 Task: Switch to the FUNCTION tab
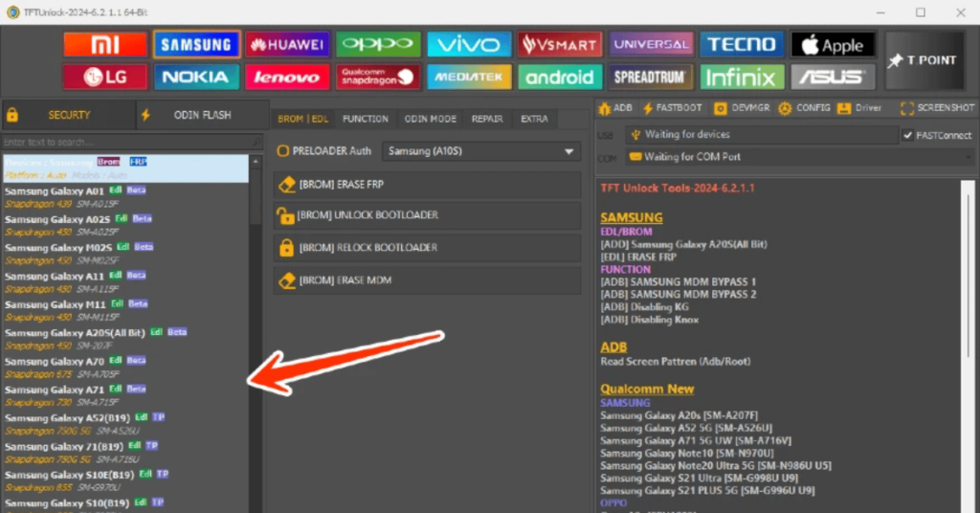365,119
